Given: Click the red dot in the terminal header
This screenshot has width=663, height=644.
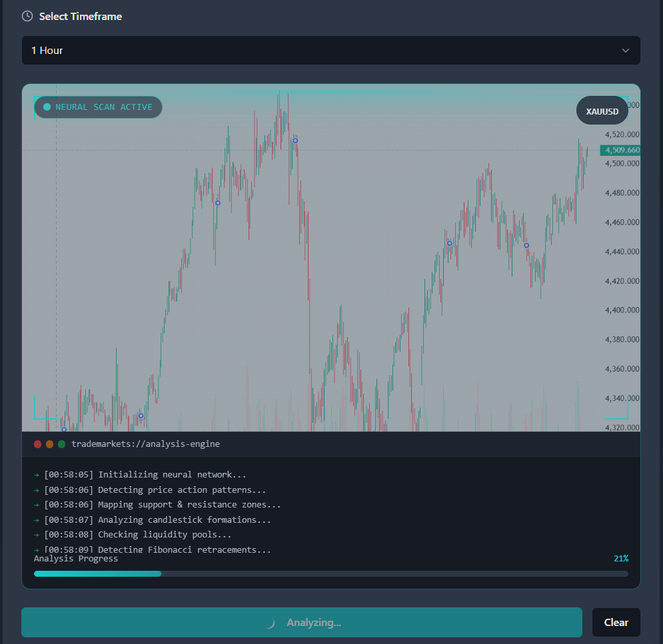Looking at the screenshot, I should pyautogui.click(x=37, y=444).
